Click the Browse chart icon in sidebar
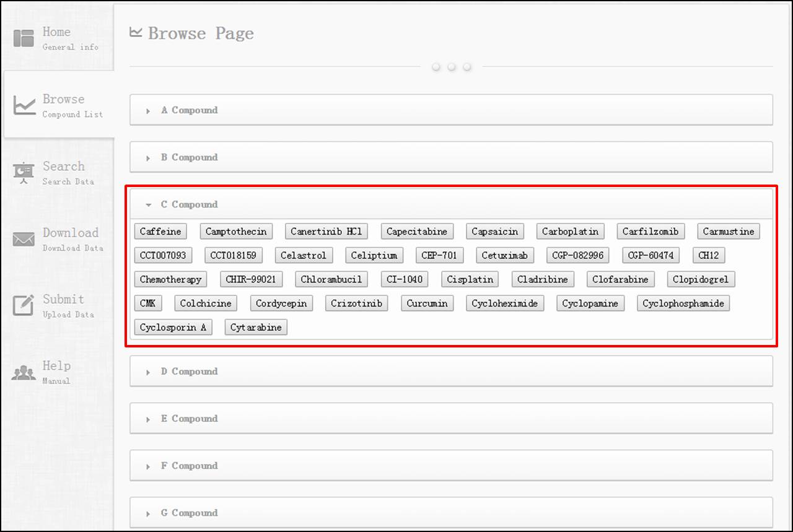 pyautogui.click(x=24, y=105)
